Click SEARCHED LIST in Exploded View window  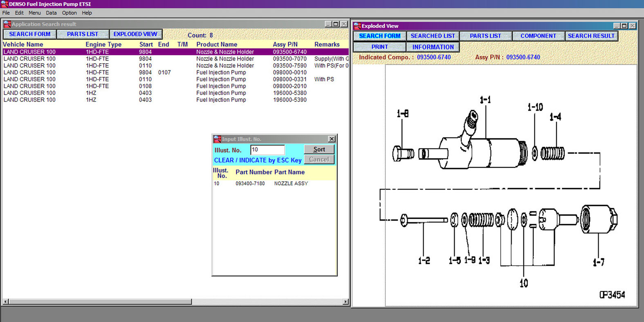pos(433,36)
